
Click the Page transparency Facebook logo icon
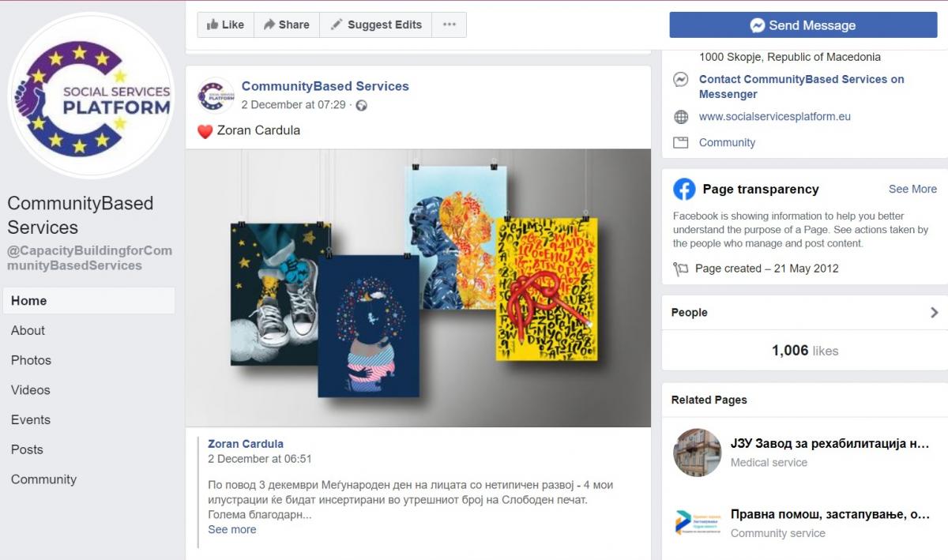point(684,189)
